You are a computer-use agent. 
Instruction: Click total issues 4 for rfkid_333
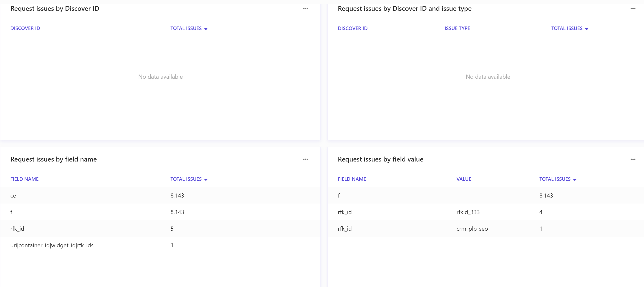[541, 212]
